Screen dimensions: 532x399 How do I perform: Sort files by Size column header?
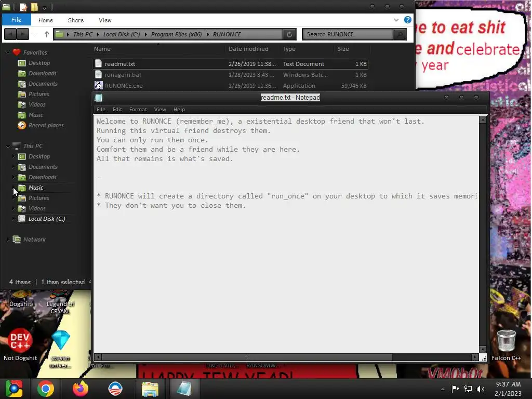click(343, 49)
